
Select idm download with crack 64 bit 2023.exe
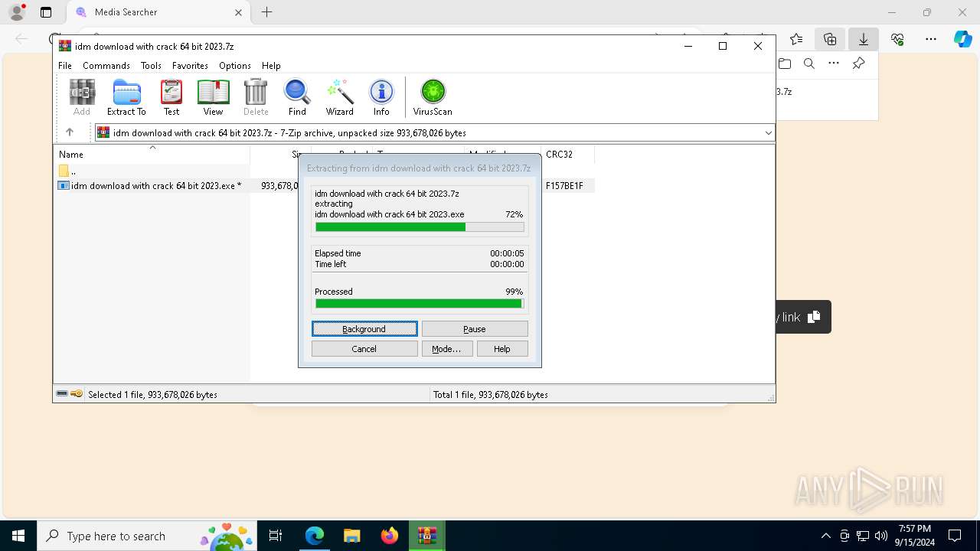tap(156, 186)
